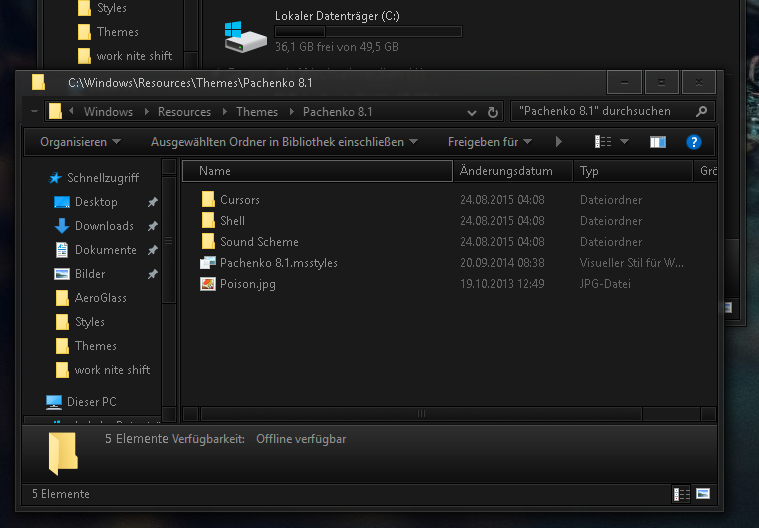Switch to large icons view in status bar
This screenshot has height=528, width=759.
click(x=703, y=494)
